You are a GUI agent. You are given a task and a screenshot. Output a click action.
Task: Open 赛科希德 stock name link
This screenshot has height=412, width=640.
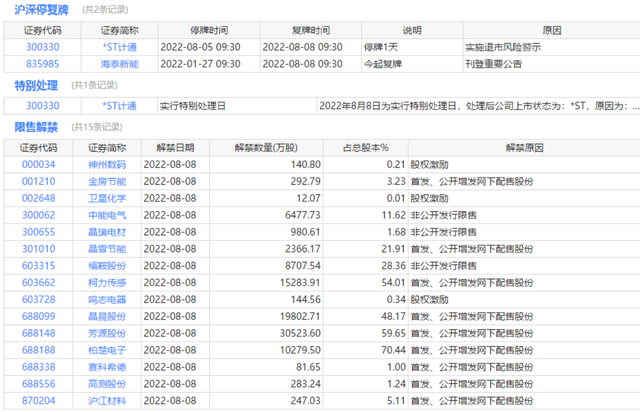tap(107, 367)
